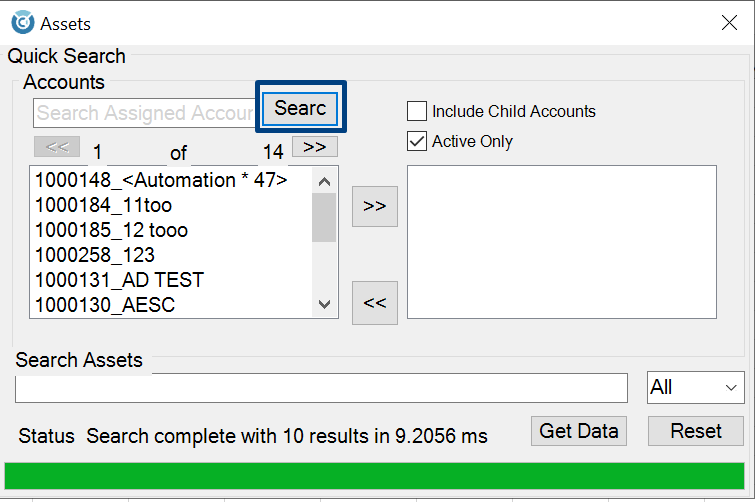Click the Reset button
Viewport: 755px width, 502px height.
pyautogui.click(x=696, y=431)
